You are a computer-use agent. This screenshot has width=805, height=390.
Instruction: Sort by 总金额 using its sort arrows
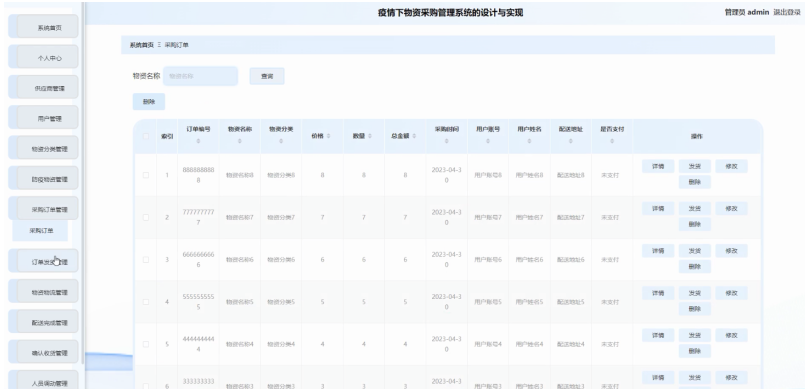pyautogui.click(x=414, y=136)
